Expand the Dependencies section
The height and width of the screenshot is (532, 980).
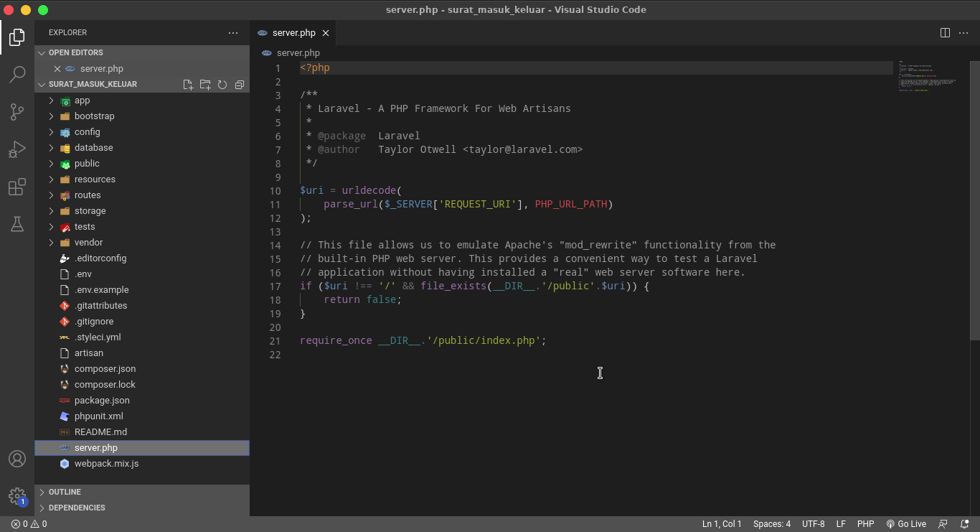point(142,508)
